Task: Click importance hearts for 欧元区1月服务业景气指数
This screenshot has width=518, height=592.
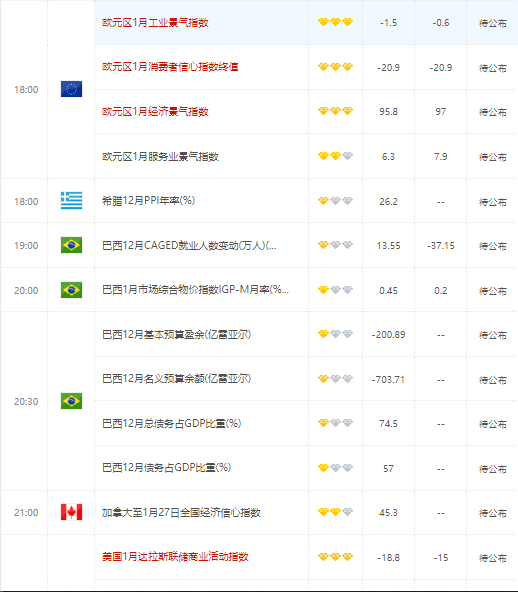Action: pyautogui.click(x=335, y=156)
